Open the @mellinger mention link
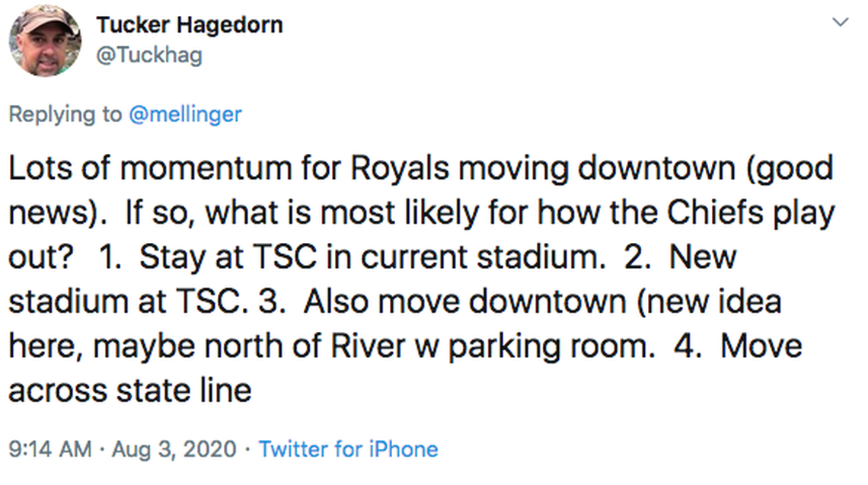 point(184,114)
